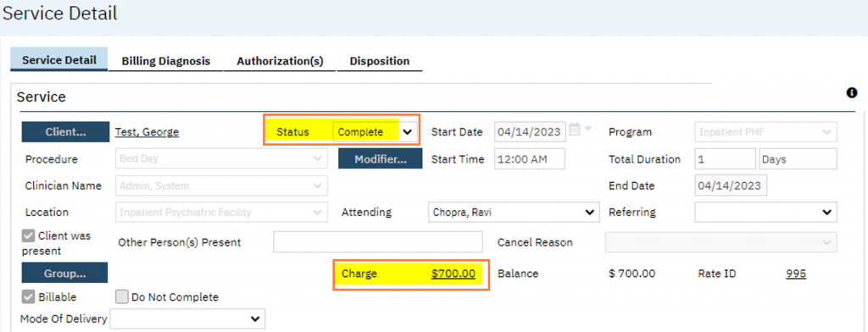The width and height of the screenshot is (868, 332).
Task: Toggle the Client was present checkbox
Action: click(x=28, y=236)
